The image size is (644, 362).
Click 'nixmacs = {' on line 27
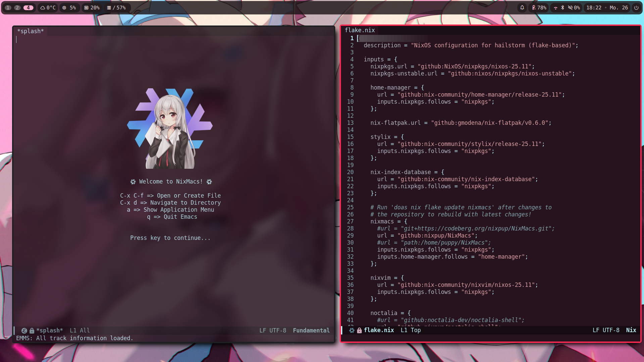pyautogui.click(x=389, y=221)
